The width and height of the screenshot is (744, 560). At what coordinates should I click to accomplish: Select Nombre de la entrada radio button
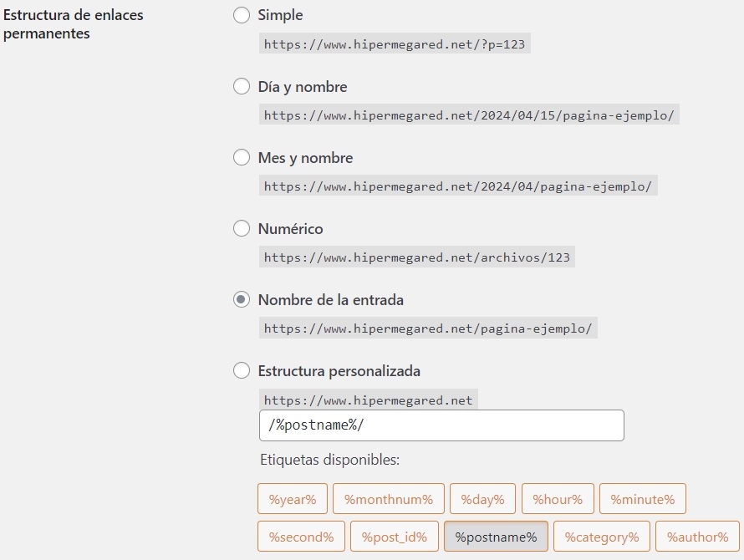coord(242,299)
